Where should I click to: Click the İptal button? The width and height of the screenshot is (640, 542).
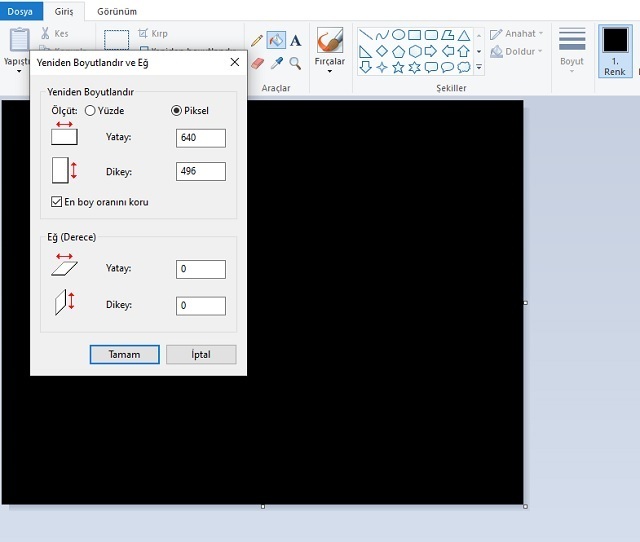(x=201, y=354)
